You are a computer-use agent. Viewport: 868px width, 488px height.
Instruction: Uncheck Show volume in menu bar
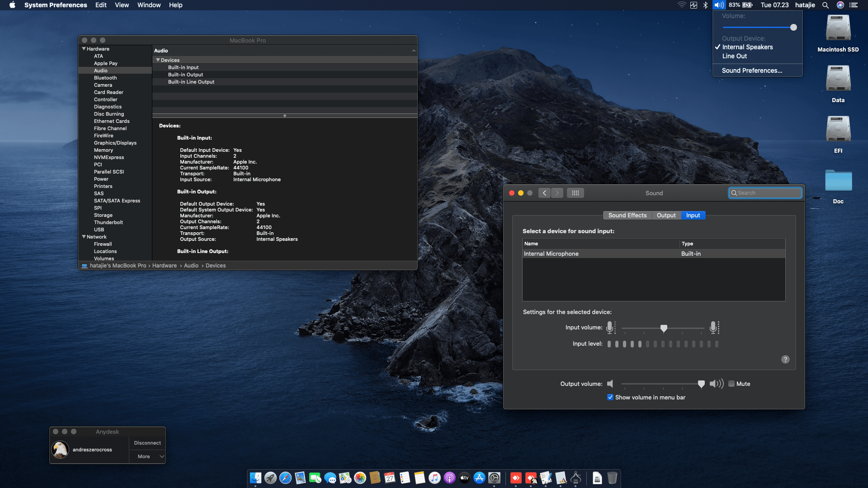tap(610, 397)
